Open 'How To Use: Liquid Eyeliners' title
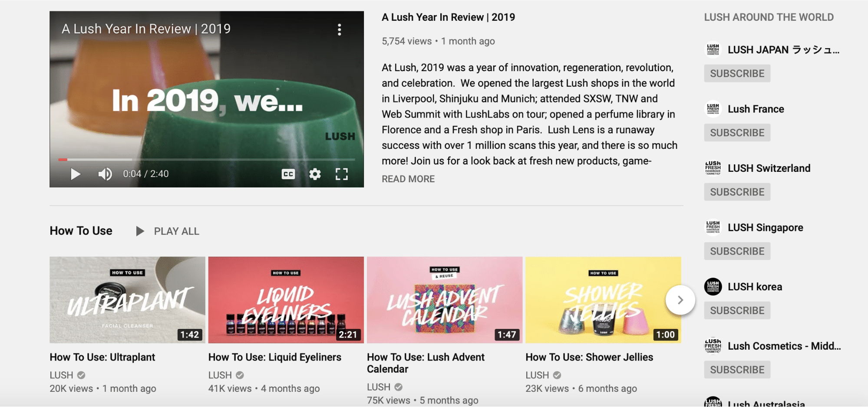Screen dimensions: 868x407 click(x=274, y=357)
